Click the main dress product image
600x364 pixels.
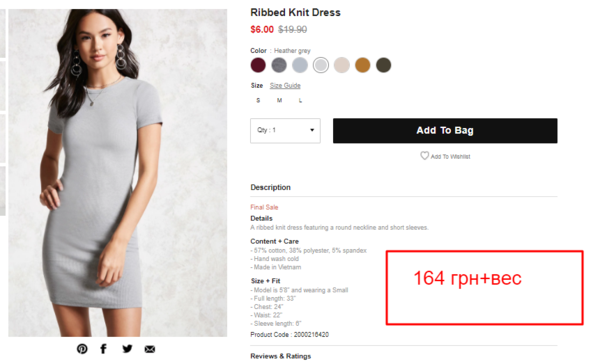tap(117, 173)
